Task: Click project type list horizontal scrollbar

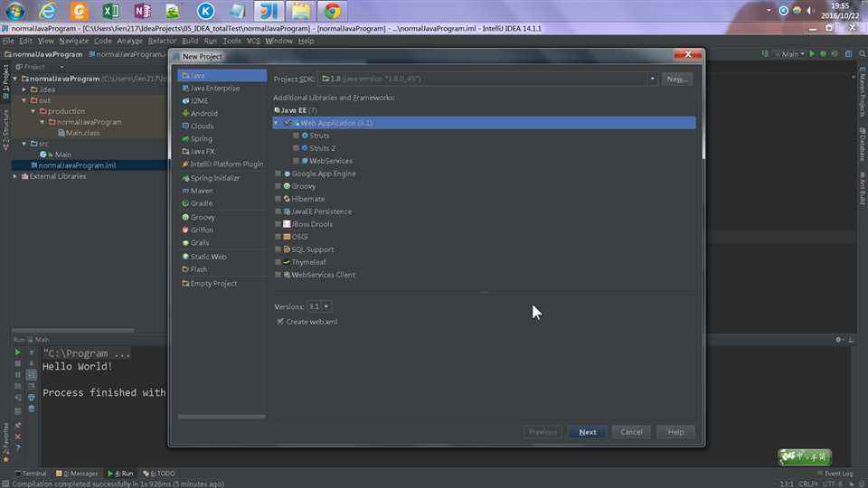Action: click(222, 417)
